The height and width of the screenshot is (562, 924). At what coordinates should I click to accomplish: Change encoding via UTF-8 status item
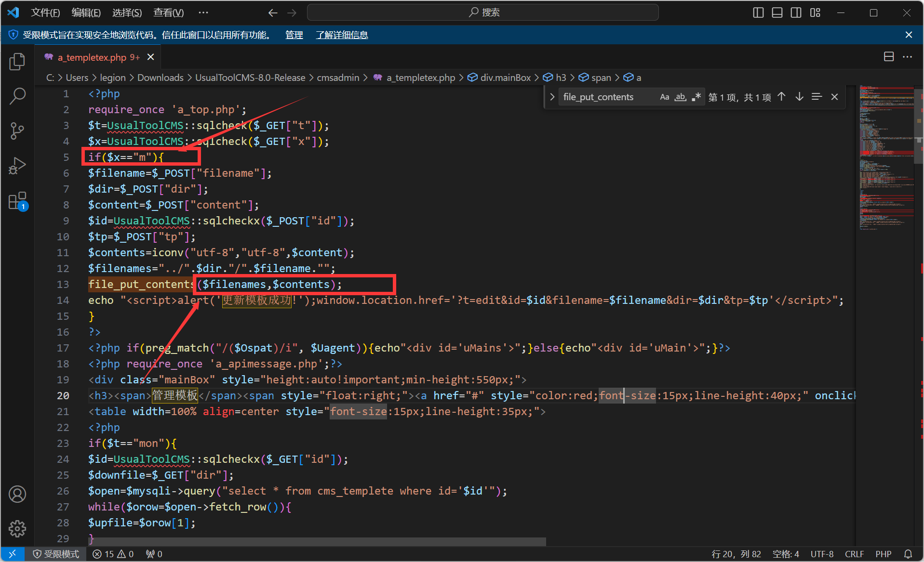click(x=822, y=554)
